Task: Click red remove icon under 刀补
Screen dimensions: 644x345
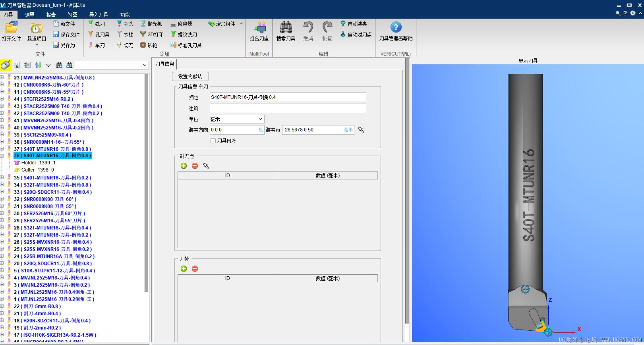Action: click(195, 269)
